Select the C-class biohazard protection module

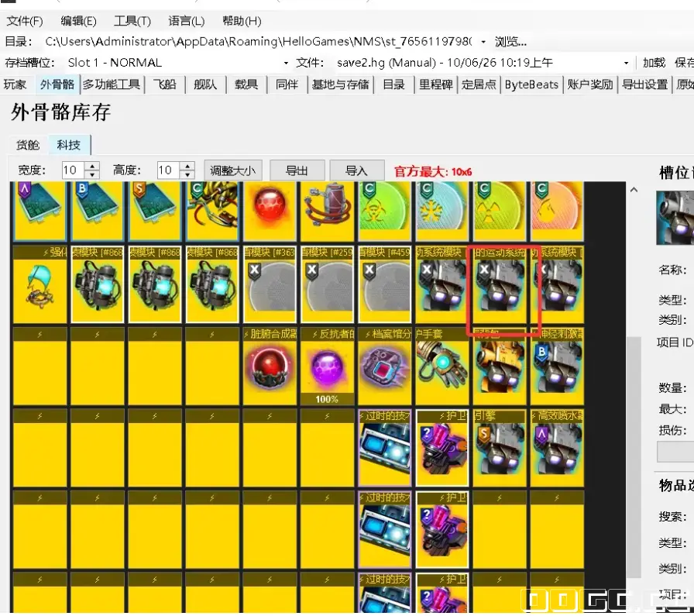[x=385, y=211]
